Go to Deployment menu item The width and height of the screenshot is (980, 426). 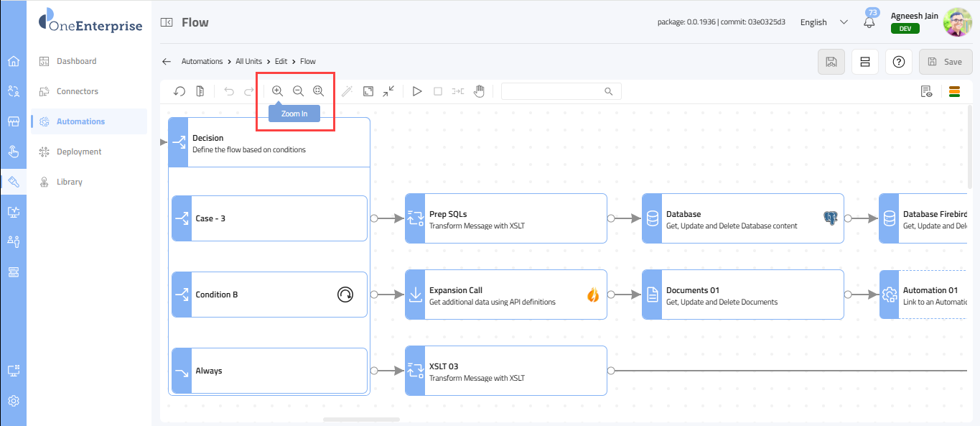[x=79, y=152]
